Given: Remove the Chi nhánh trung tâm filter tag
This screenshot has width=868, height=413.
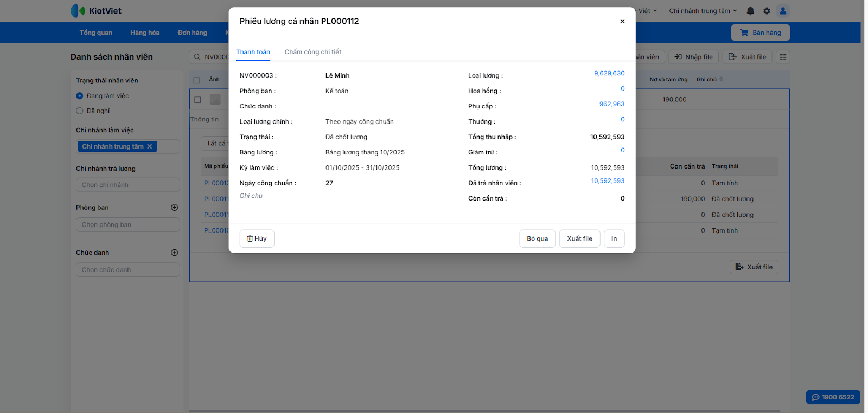Looking at the screenshot, I should (x=150, y=146).
